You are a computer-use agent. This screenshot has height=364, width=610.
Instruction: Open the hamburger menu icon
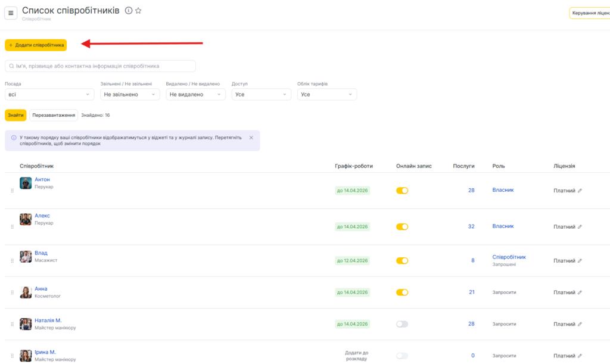pos(11,13)
